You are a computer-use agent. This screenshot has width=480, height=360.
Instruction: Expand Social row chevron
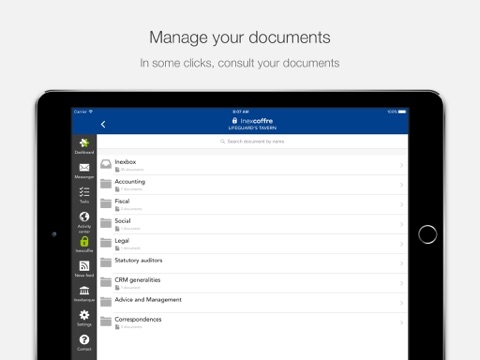[x=402, y=224]
